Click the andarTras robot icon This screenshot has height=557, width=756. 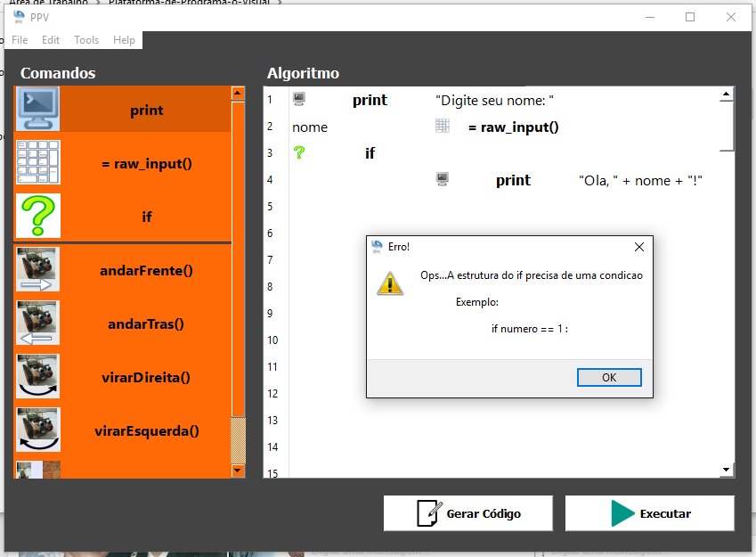(37, 323)
